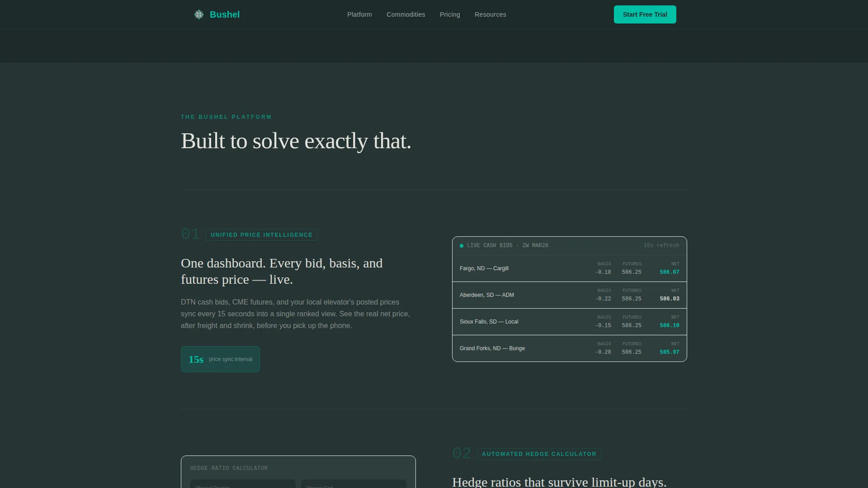868x488 pixels.
Task: Click the Start Free Trial button
Action: [x=645, y=14]
